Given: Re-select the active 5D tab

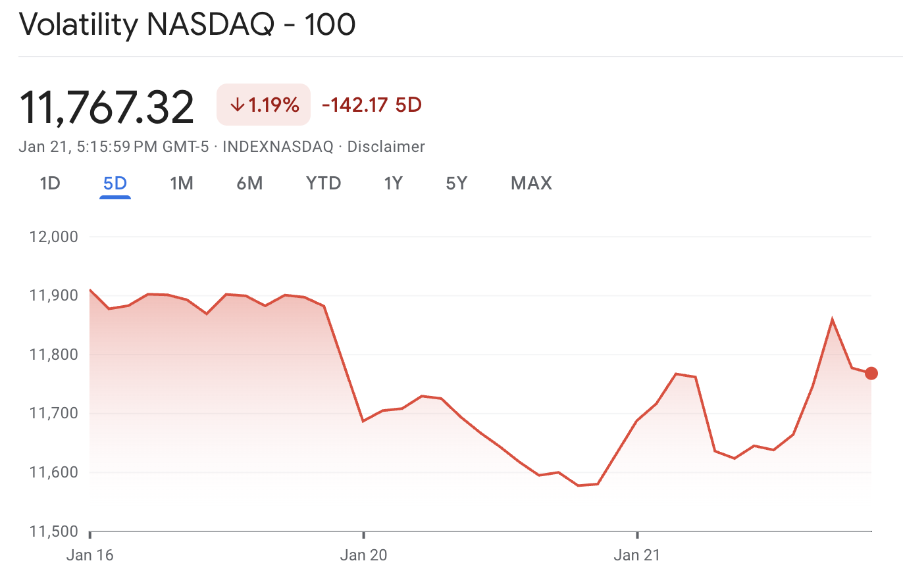Looking at the screenshot, I should point(115,184).
